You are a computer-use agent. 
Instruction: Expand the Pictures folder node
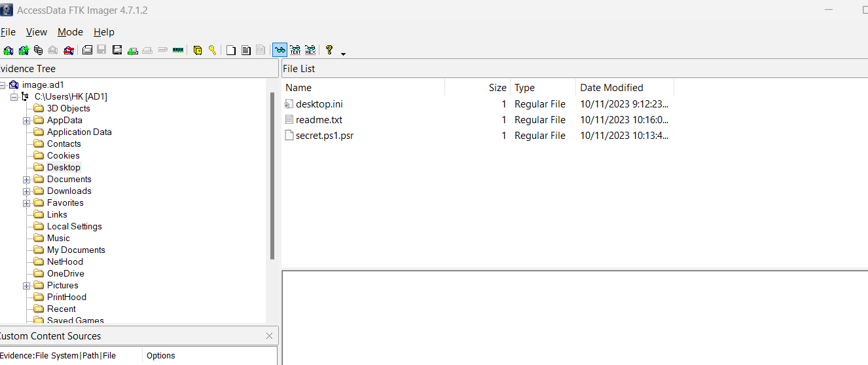coord(27,286)
